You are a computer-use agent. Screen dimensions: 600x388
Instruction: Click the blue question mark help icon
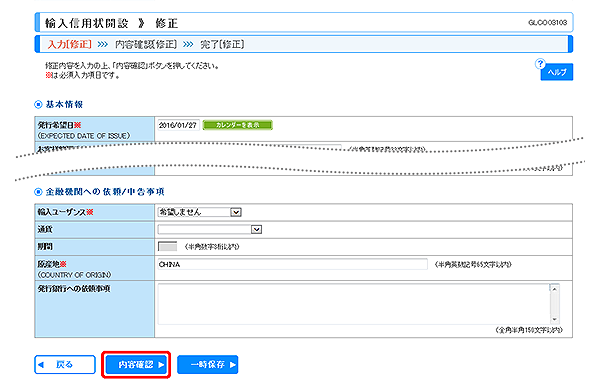click(540, 64)
